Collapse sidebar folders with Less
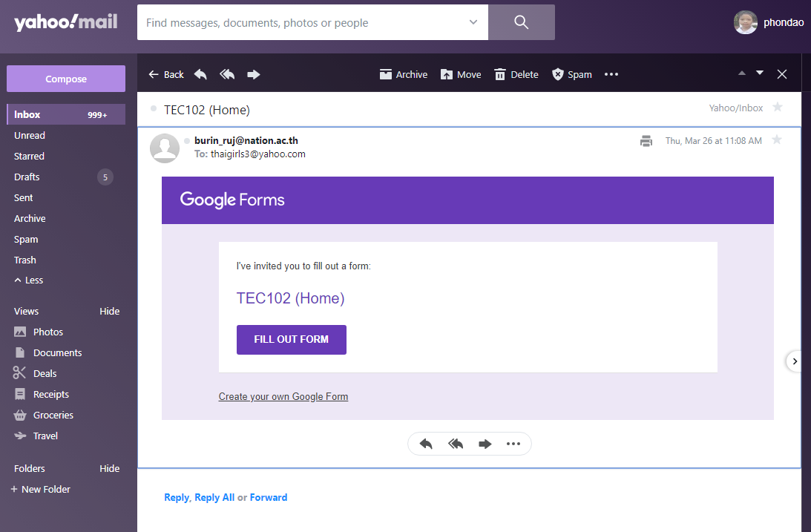This screenshot has width=811, height=532. click(28, 280)
